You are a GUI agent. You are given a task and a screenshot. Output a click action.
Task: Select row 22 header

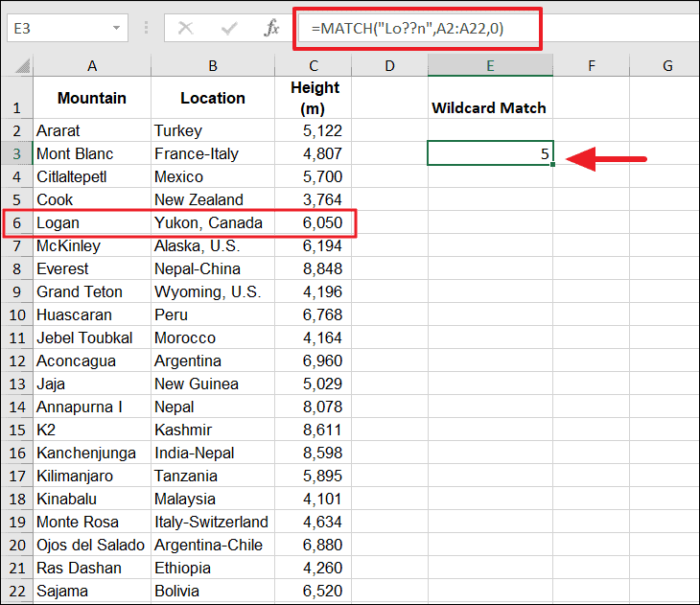[x=16, y=591]
